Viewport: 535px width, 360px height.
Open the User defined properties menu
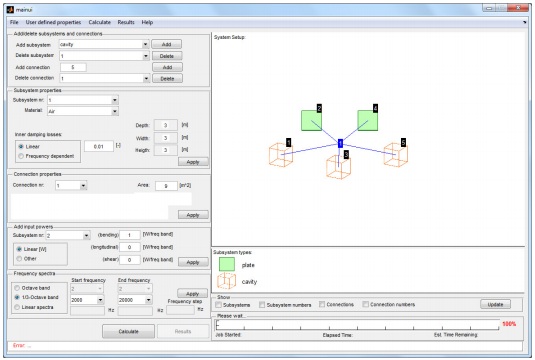point(53,22)
